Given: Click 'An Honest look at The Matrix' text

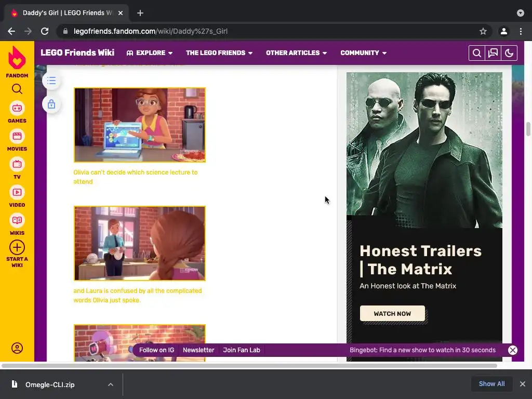Looking at the screenshot, I should (x=408, y=286).
